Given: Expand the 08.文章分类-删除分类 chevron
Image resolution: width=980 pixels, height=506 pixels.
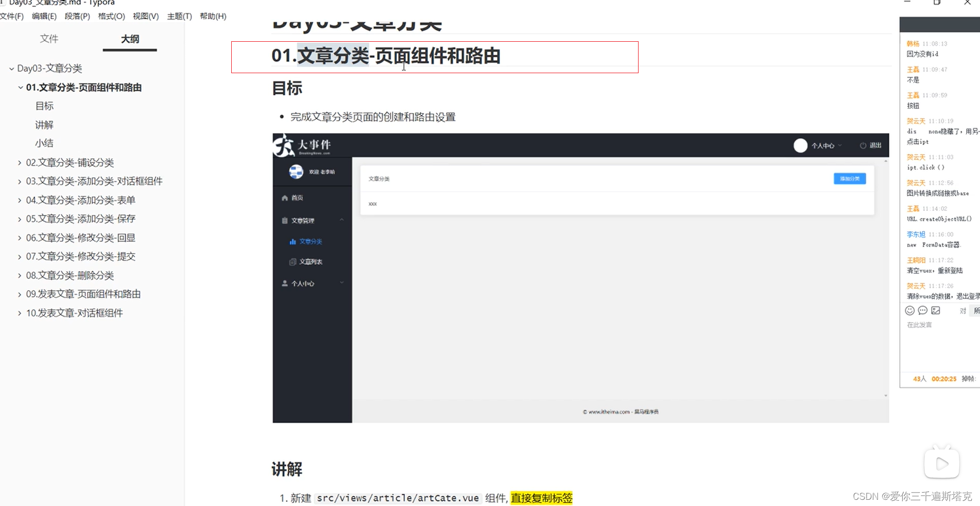Looking at the screenshot, I should [20, 276].
